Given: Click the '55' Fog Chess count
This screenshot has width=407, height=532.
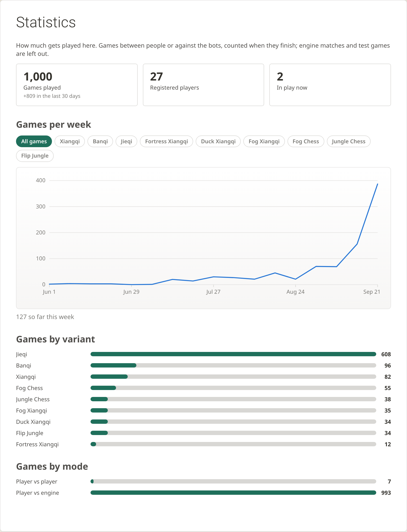Looking at the screenshot, I should point(388,388).
